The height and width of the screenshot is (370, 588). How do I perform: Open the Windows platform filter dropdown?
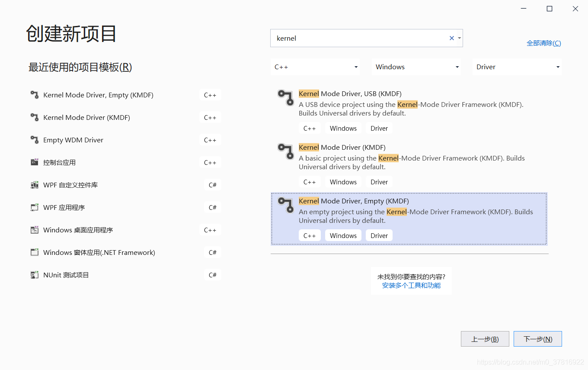click(416, 67)
